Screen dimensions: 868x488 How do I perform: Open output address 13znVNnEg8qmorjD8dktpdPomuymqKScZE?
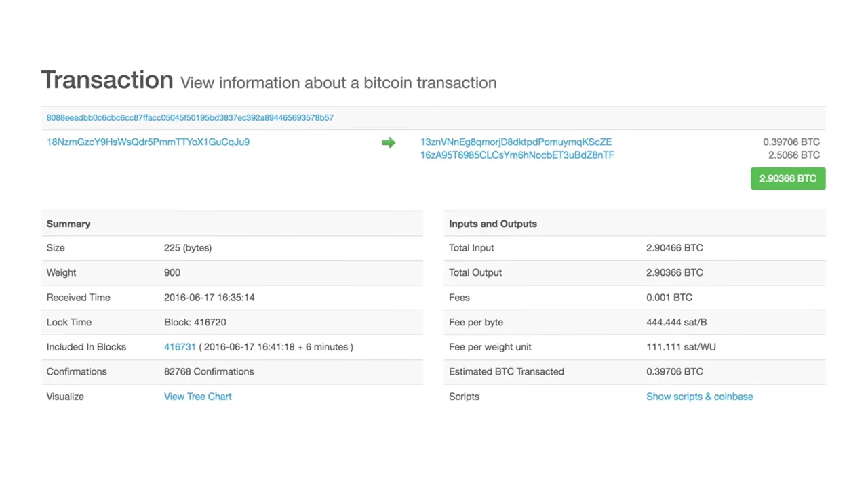point(516,142)
